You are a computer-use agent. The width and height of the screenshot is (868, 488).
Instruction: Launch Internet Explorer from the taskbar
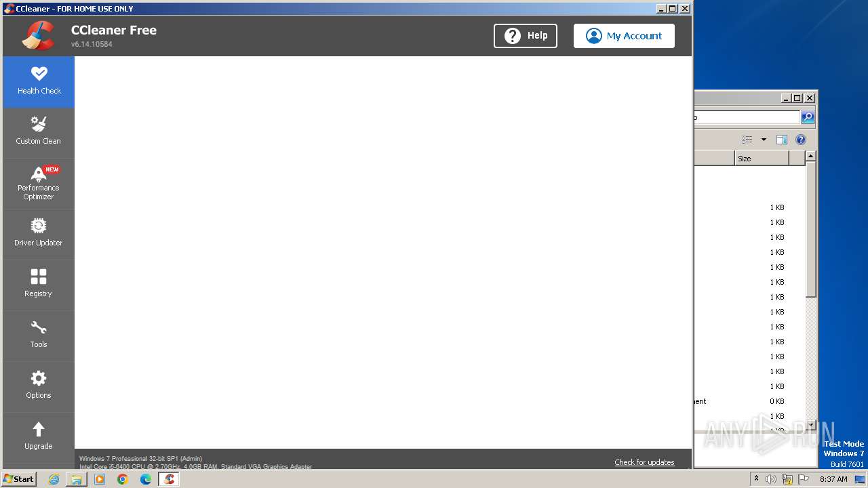click(54, 479)
